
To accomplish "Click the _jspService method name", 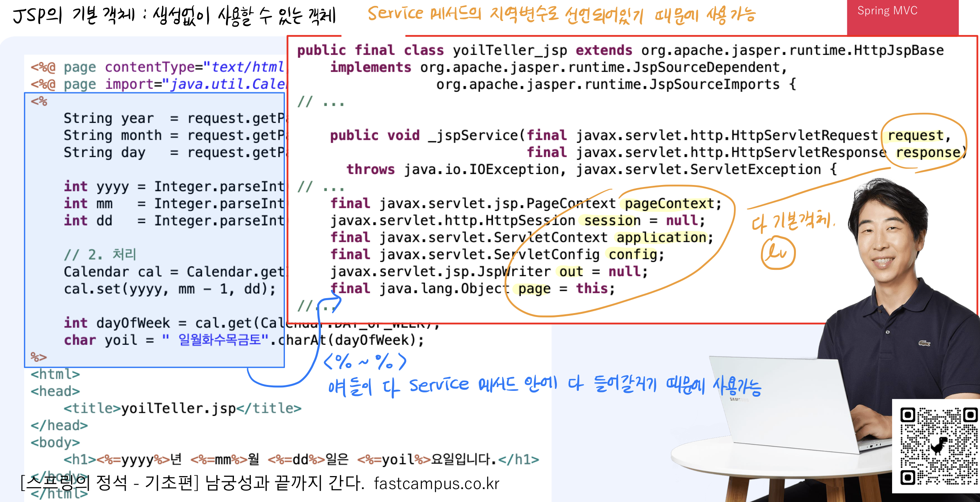I will click(473, 136).
